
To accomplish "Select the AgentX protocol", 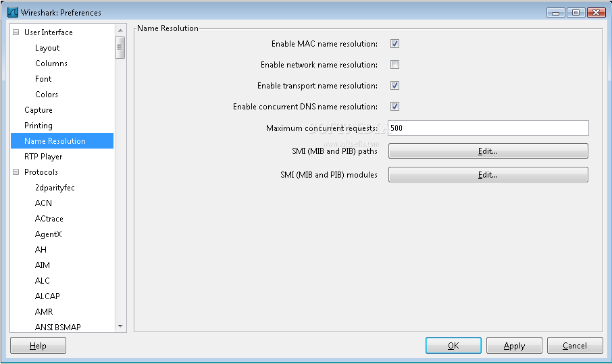I will coord(48,234).
